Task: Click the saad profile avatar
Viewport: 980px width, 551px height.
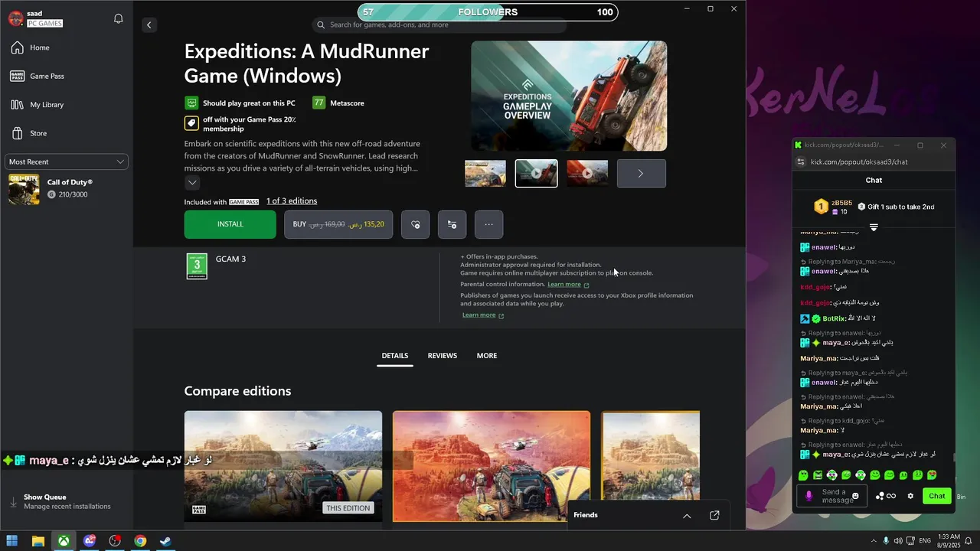Action: pyautogui.click(x=15, y=18)
